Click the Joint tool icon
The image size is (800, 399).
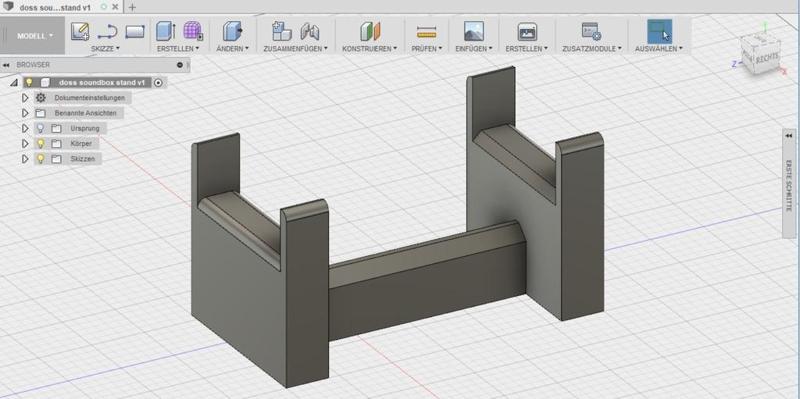310,32
